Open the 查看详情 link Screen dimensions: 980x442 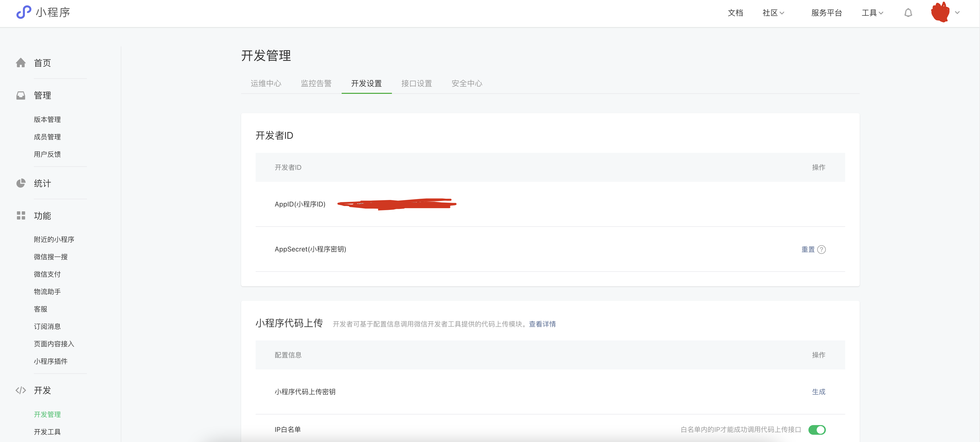click(542, 324)
